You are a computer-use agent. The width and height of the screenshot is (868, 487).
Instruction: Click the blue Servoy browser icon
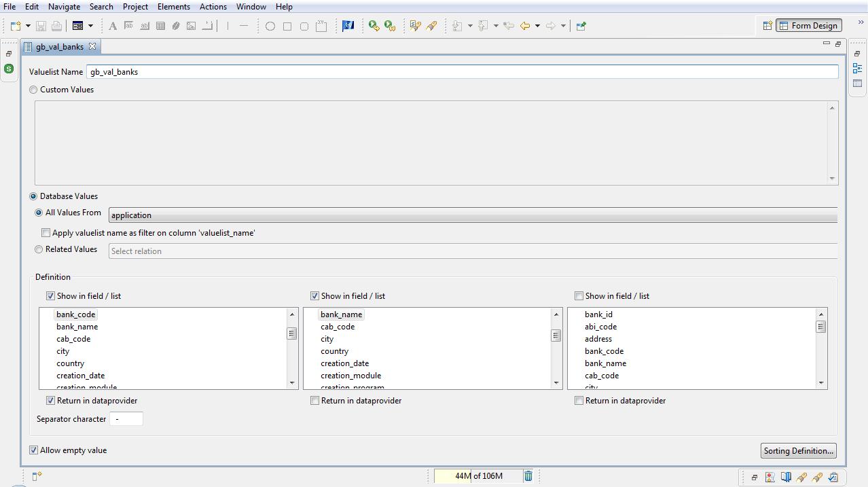[x=348, y=26]
